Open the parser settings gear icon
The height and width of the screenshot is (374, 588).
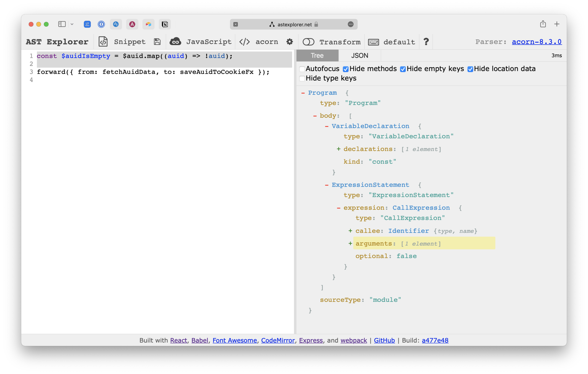coord(289,42)
